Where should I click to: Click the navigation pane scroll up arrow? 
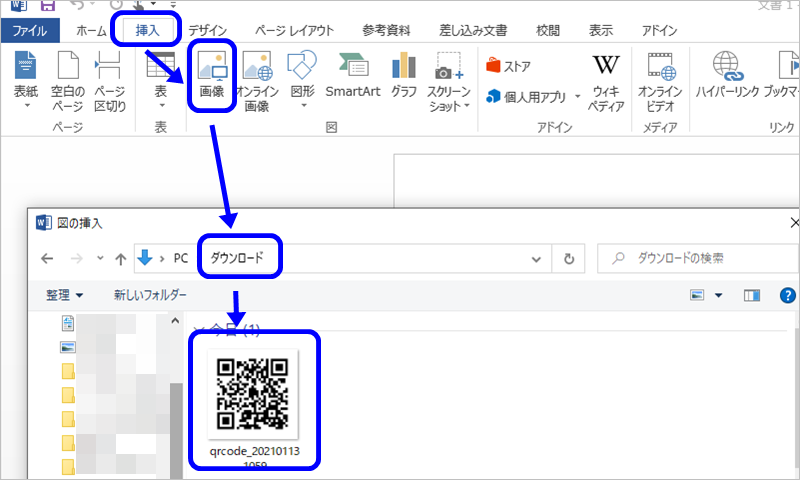[x=175, y=321]
